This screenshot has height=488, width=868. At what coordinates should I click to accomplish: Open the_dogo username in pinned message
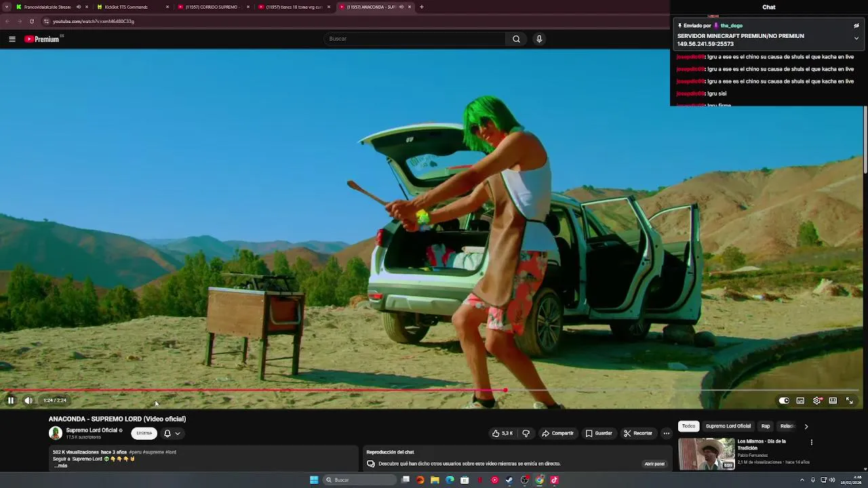point(731,26)
